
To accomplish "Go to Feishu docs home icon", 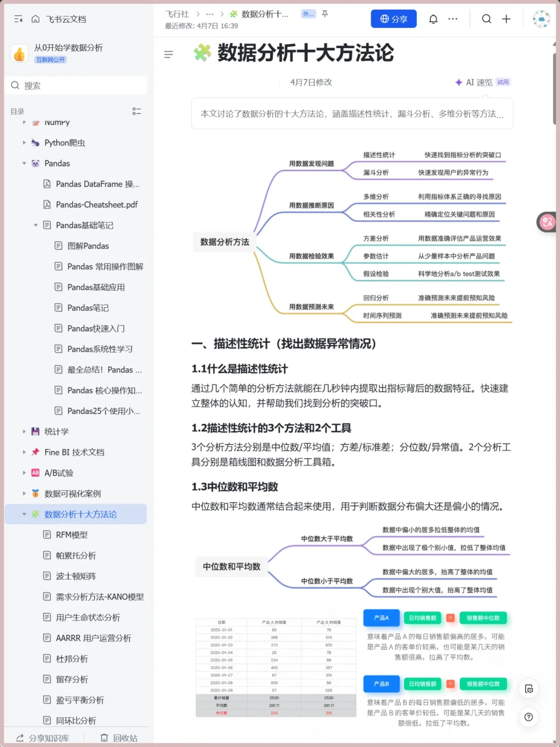I will (x=35, y=19).
